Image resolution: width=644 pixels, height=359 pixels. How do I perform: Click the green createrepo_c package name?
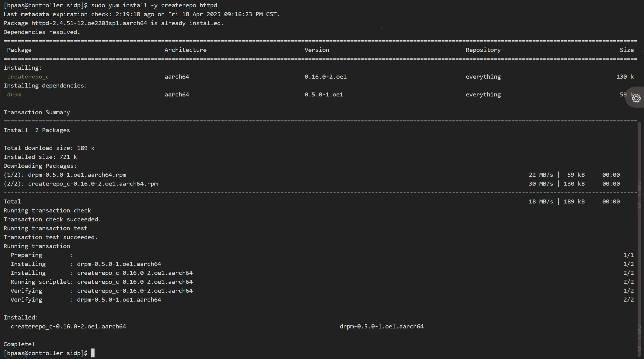(28, 77)
